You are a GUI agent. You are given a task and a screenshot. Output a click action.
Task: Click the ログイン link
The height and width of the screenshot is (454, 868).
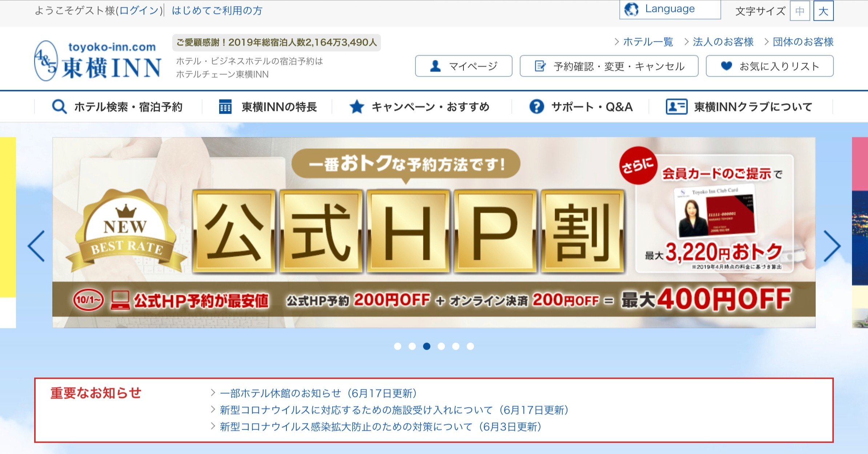point(139,11)
